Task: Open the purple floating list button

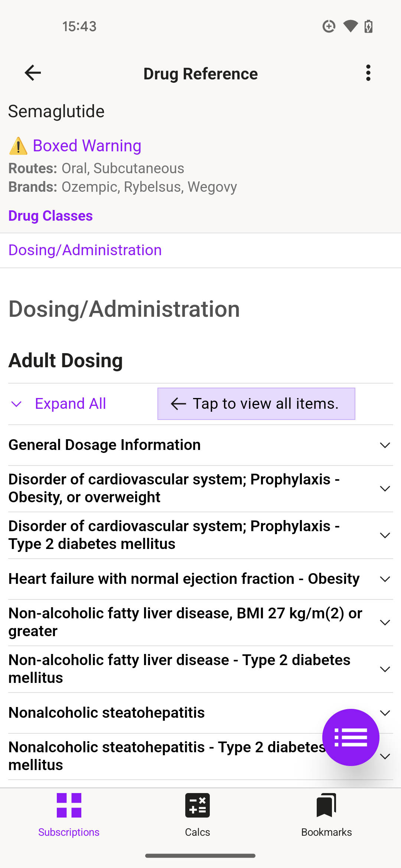Action: click(351, 737)
